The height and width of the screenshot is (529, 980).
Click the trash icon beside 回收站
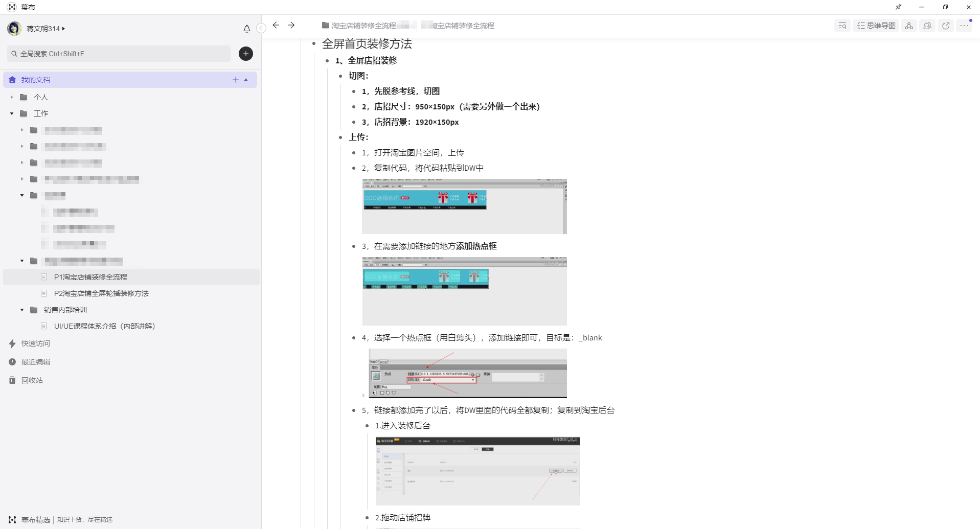tap(12, 380)
